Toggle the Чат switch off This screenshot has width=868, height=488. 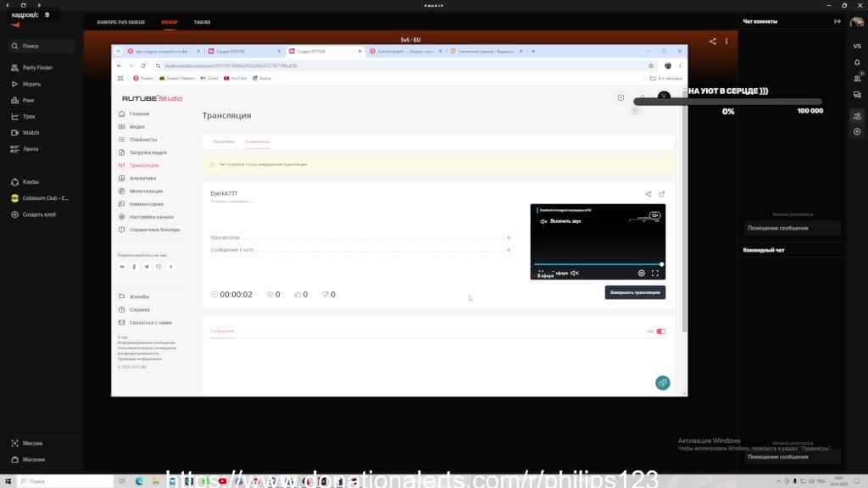point(661,331)
